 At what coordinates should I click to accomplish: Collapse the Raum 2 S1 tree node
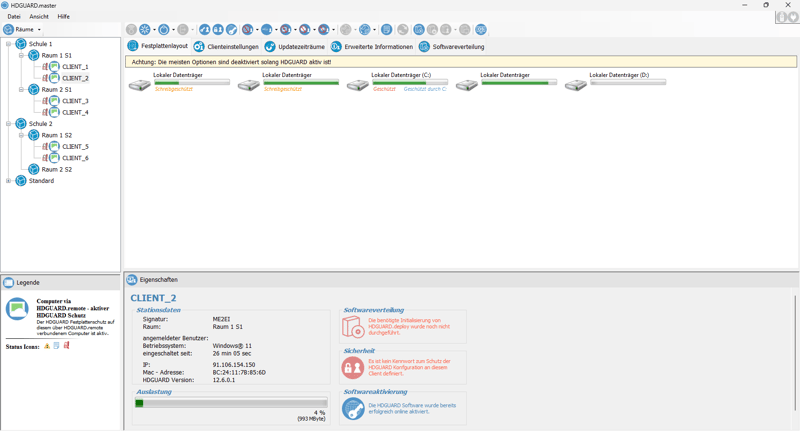21,89
